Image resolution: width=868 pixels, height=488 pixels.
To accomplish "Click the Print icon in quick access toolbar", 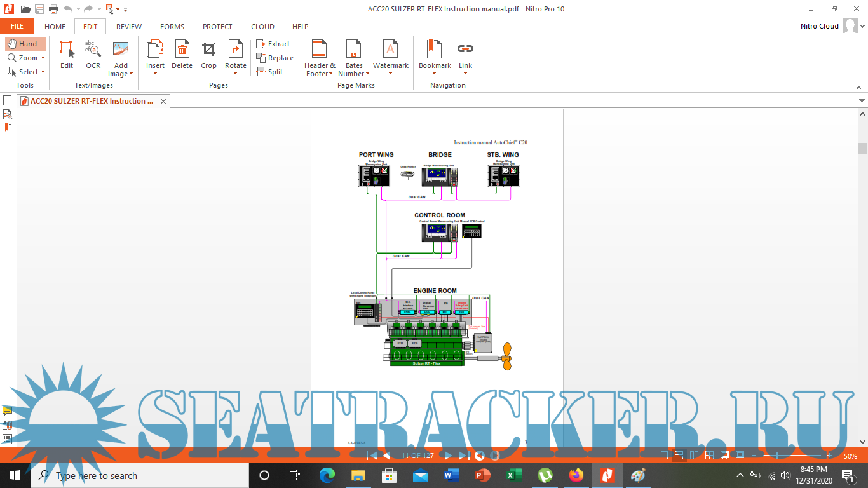I will pyautogui.click(x=54, y=9).
